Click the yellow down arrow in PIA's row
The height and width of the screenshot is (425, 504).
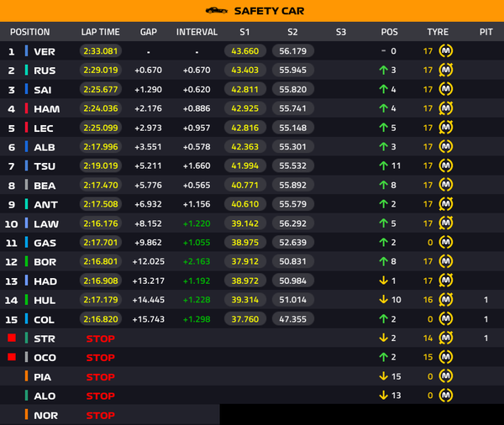[x=383, y=376]
